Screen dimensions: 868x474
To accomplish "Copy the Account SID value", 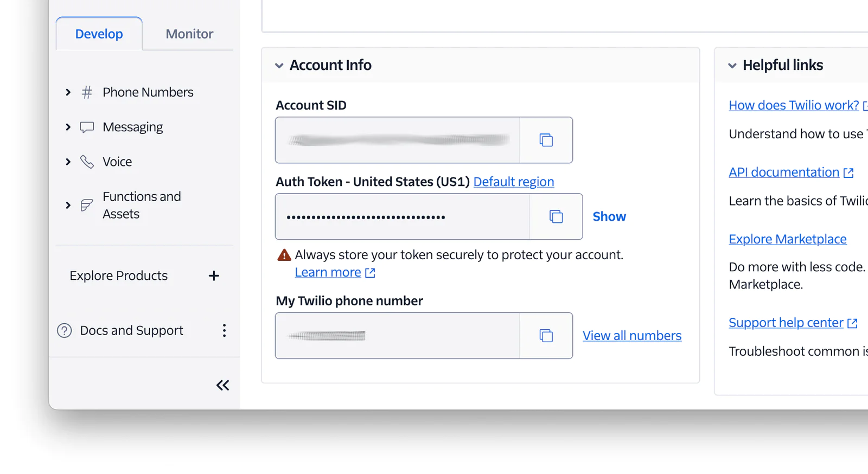I will click(x=546, y=140).
